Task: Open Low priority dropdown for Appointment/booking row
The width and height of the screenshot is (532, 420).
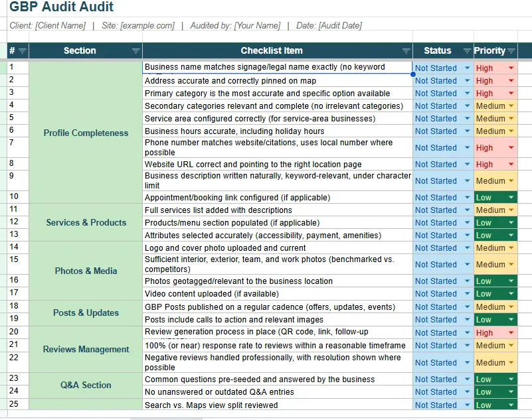Action: click(511, 197)
